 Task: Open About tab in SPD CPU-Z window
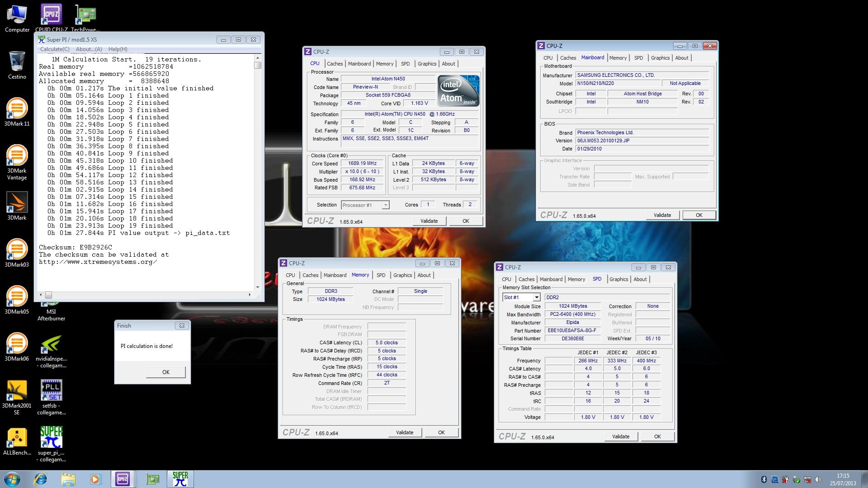coord(640,279)
